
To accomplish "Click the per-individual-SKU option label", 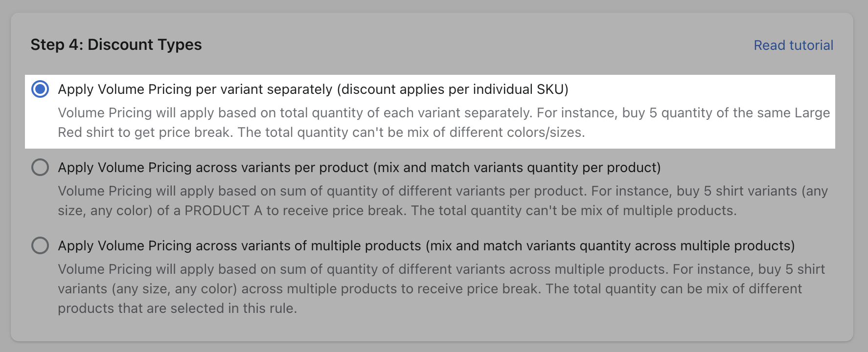I will [x=313, y=89].
